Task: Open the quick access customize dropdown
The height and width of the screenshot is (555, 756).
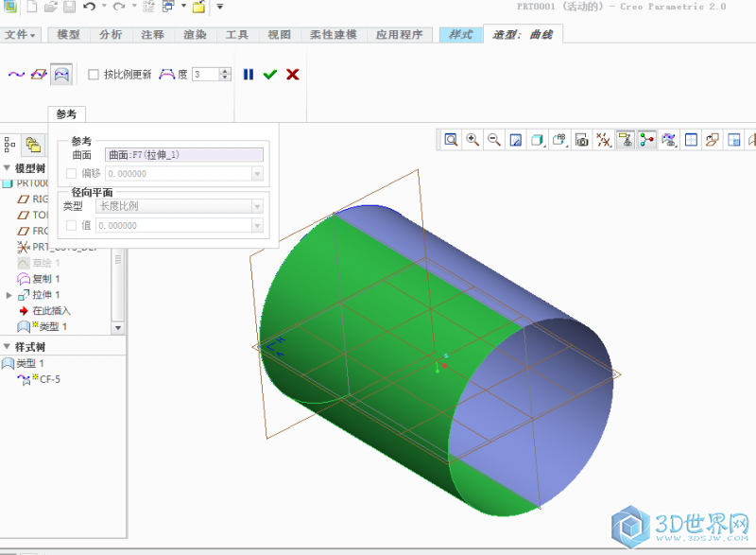Action: pyautogui.click(x=220, y=7)
